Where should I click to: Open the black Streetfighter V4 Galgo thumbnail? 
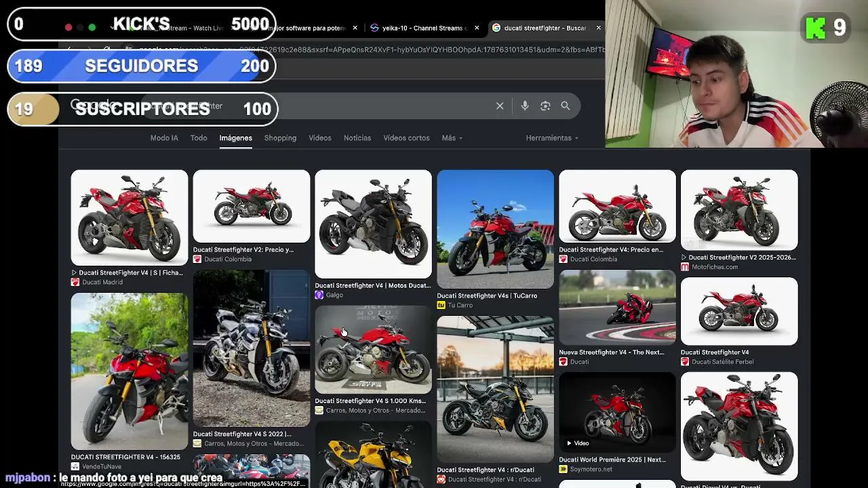coord(374,224)
